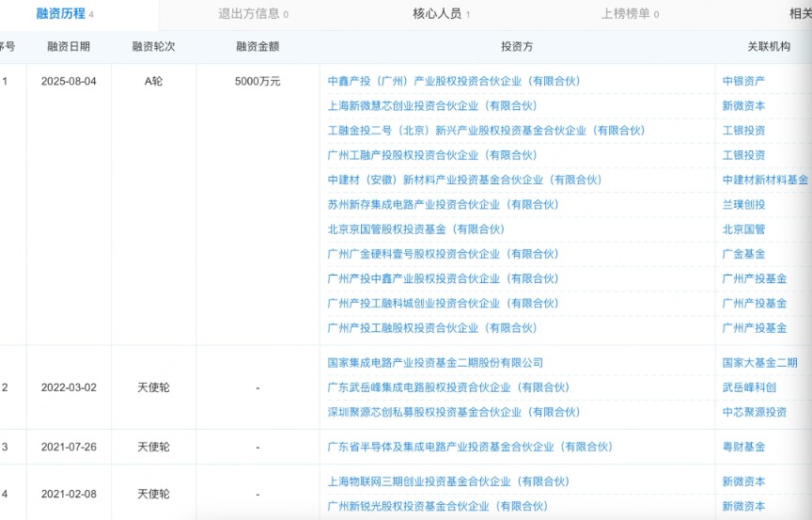Open 新微资本 next to 广州新锐光

coord(743,507)
